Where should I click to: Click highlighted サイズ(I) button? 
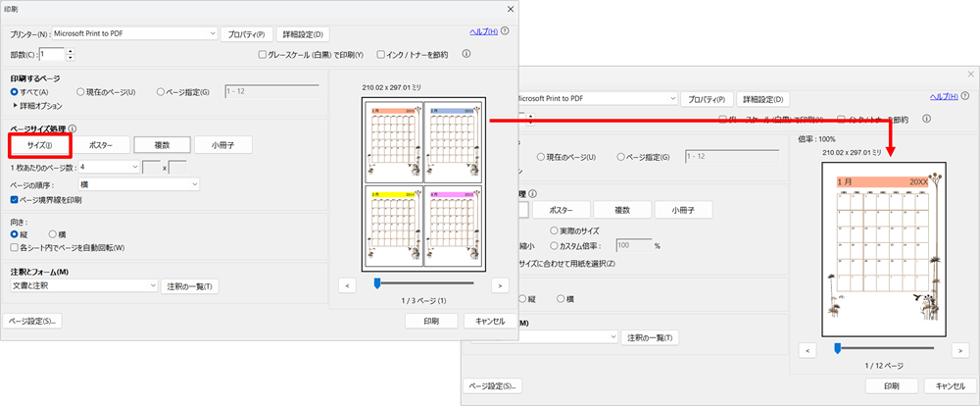(x=39, y=144)
